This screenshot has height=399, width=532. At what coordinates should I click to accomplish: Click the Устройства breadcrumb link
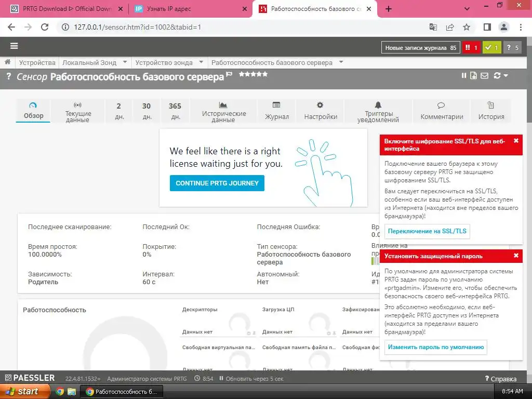pos(37,62)
